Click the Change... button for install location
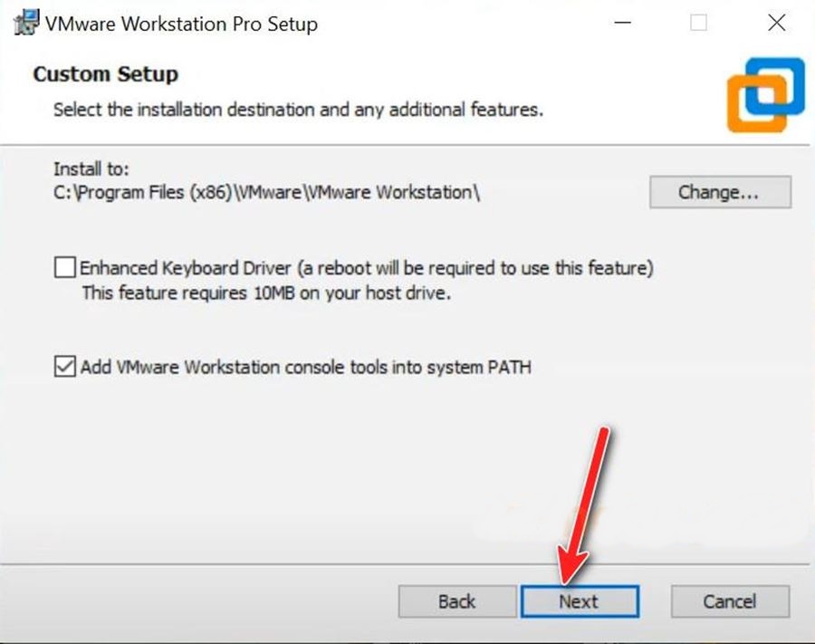The height and width of the screenshot is (644, 815). point(720,192)
